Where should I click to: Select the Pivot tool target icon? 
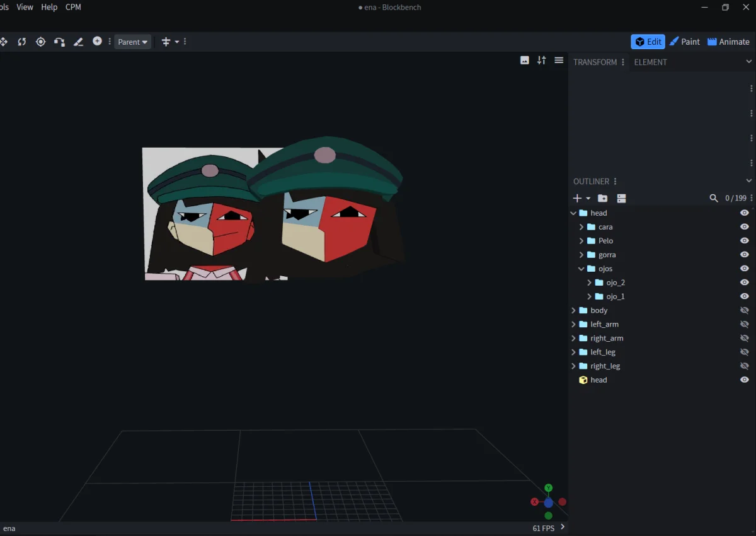coord(41,42)
